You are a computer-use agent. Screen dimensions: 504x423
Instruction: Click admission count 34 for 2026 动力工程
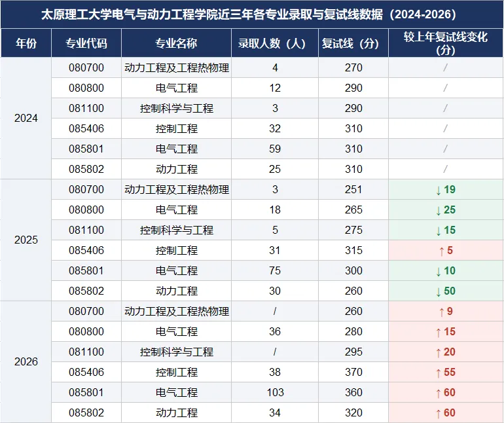click(275, 413)
